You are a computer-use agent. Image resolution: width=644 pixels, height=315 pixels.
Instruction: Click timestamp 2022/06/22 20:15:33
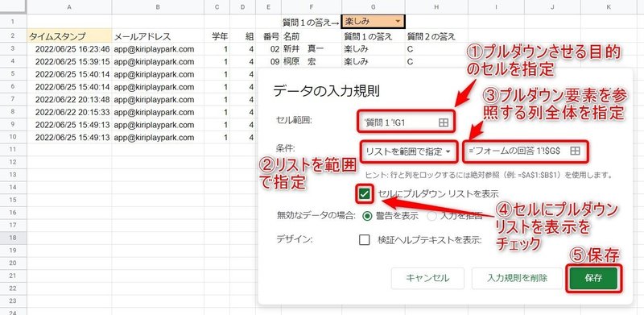point(69,112)
